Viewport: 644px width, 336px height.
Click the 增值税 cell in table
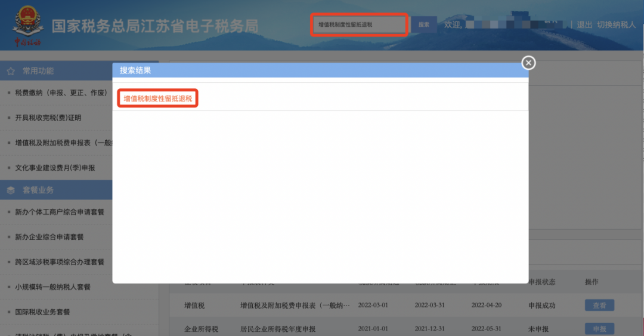(x=194, y=306)
